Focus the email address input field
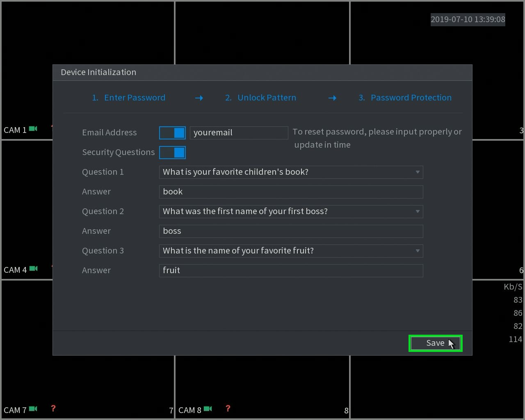 point(239,132)
